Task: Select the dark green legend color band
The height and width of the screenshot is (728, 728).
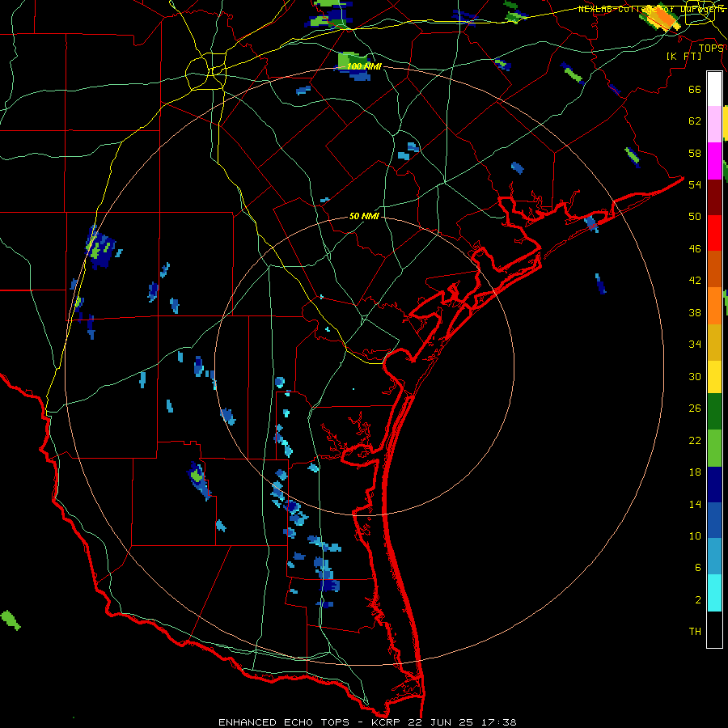Action: point(714,412)
